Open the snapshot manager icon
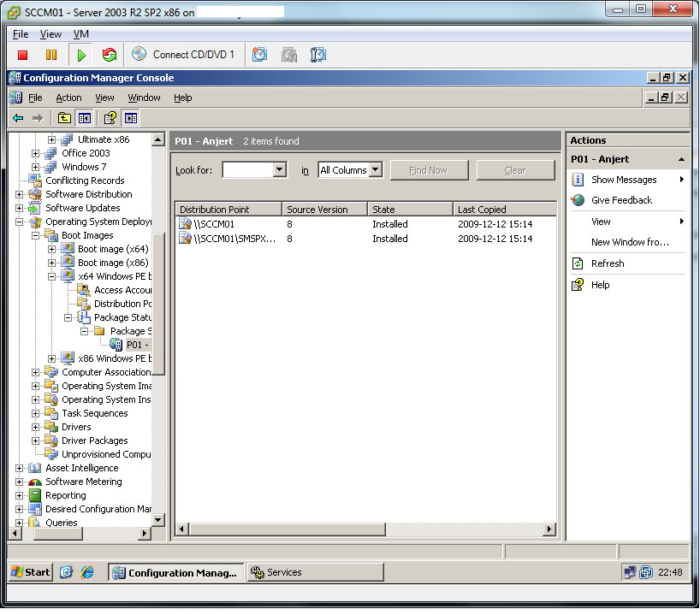This screenshot has height=615, width=700. 317,55
